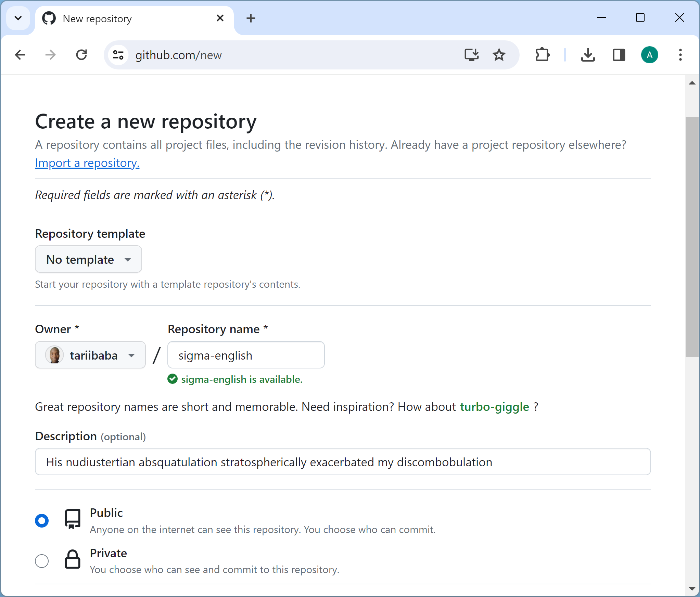Open a new browser tab
This screenshot has width=700, height=597.
pos(251,18)
